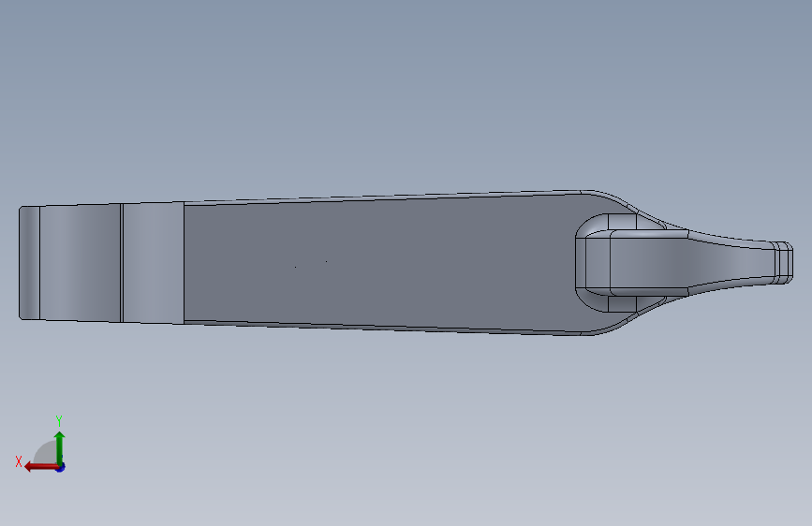Screen dimensions: 812x526
Task: Click the blue Z axis dot of triad
Action: (x=61, y=467)
